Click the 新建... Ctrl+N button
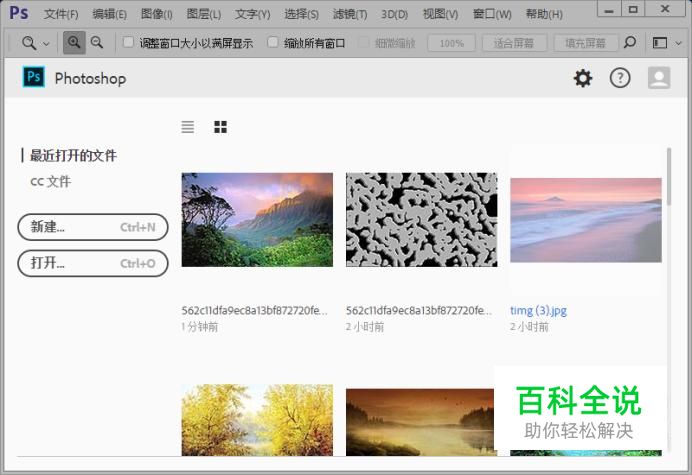Screen dimensions: 692x475 93,227
